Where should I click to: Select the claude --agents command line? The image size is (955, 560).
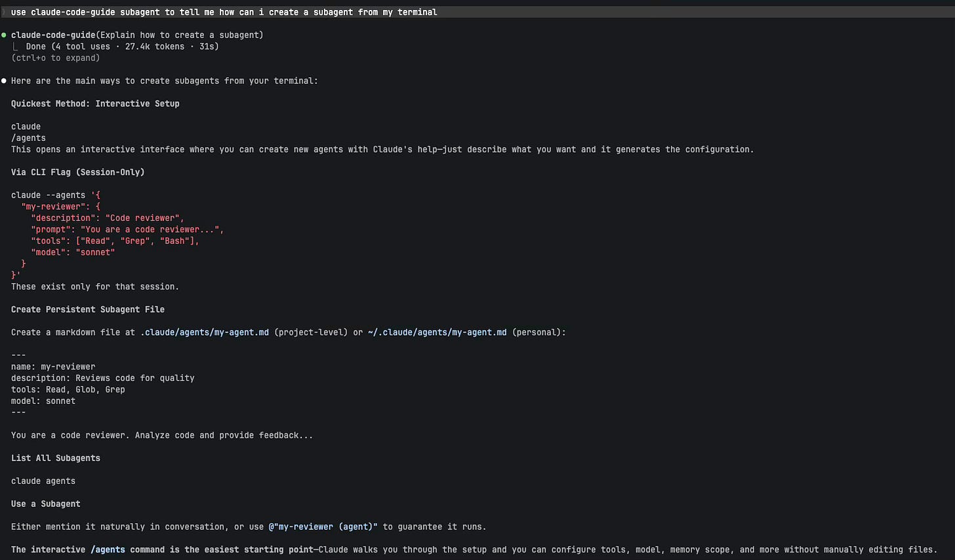55,195
